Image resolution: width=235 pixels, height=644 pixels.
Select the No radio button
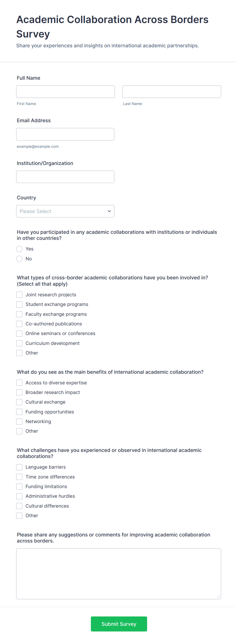click(x=19, y=259)
